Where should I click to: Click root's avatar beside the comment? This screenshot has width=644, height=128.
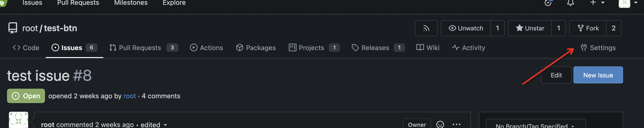[x=19, y=120]
